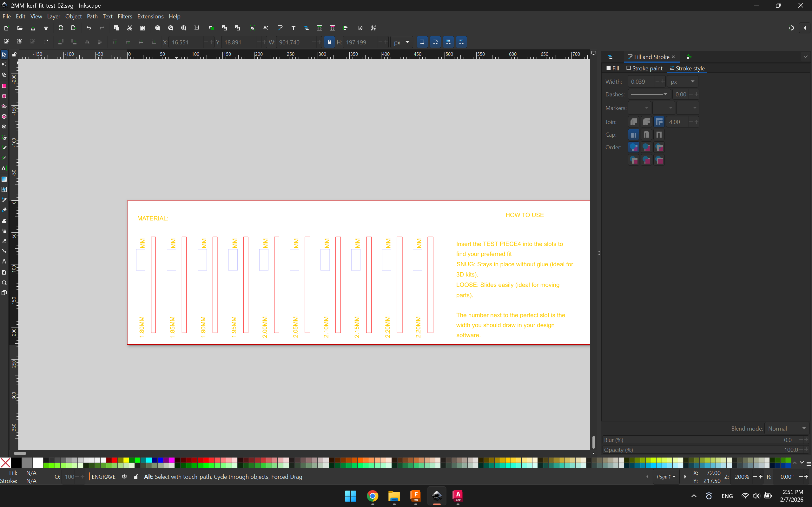Select the Node edit tool

pyautogui.click(x=4, y=65)
